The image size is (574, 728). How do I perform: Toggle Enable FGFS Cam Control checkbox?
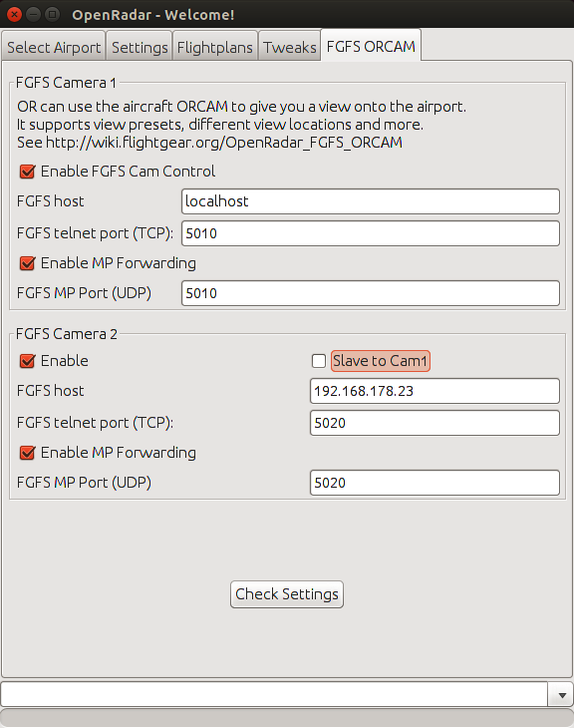tap(27, 172)
